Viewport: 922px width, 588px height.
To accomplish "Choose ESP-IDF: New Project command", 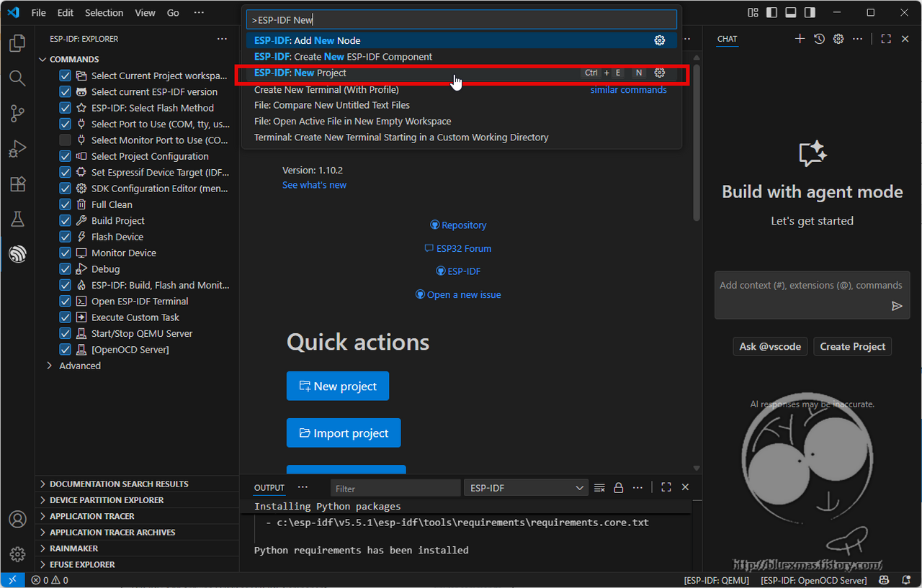I will pyautogui.click(x=462, y=73).
